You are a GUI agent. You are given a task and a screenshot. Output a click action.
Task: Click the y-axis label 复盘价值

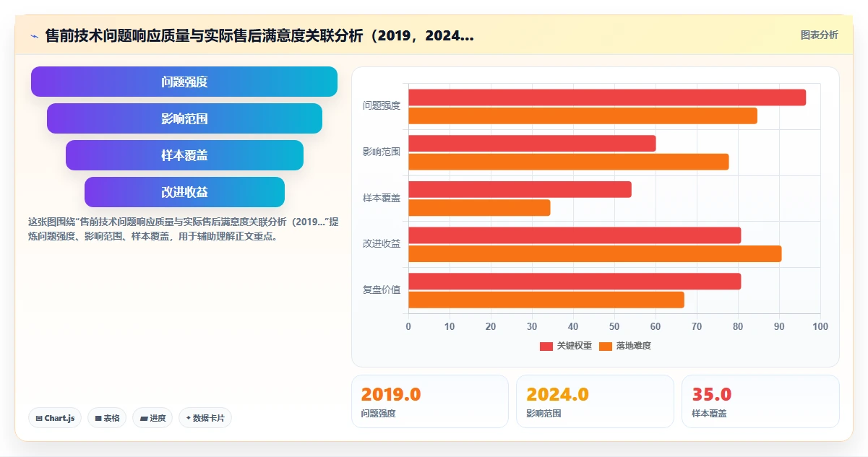coord(382,290)
